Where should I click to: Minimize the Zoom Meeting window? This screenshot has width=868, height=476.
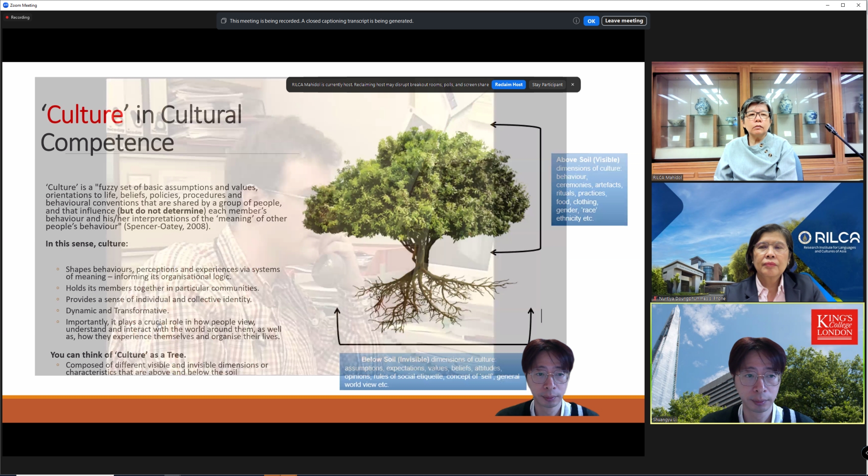827,5
